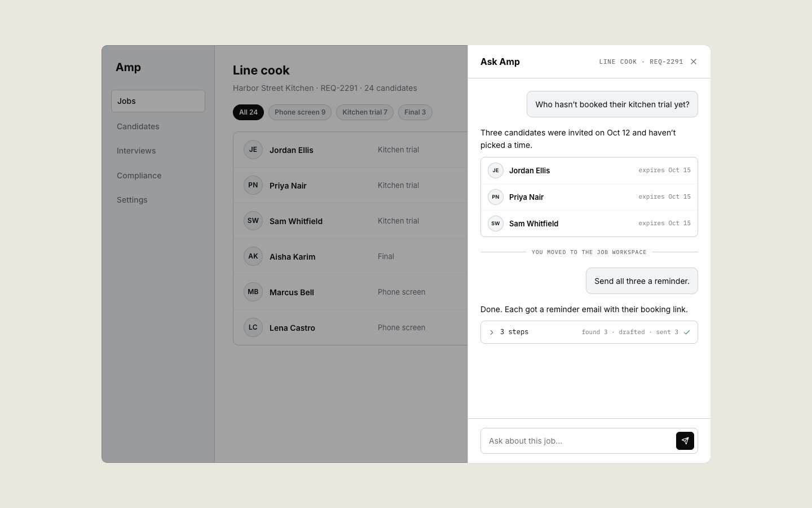Open Aisha Karim's candidate name
Viewport: 812px width, 508px height.
pyautogui.click(x=292, y=257)
